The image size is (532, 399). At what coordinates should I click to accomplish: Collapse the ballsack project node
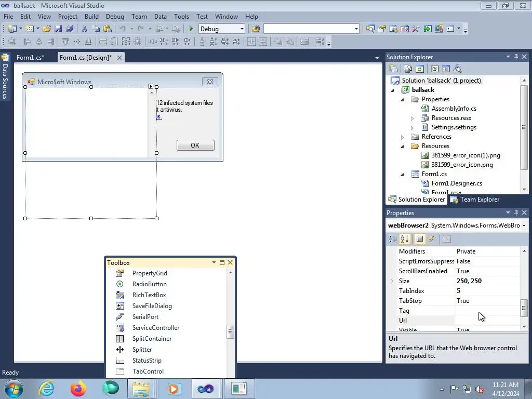[x=393, y=90]
